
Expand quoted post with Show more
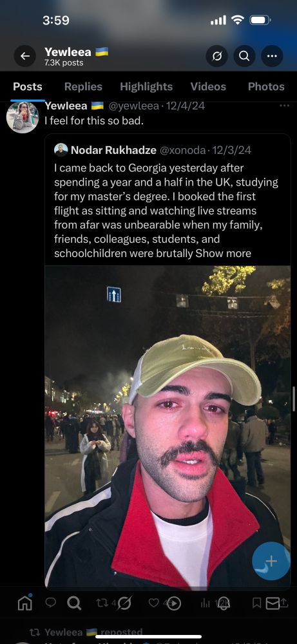[x=223, y=253]
